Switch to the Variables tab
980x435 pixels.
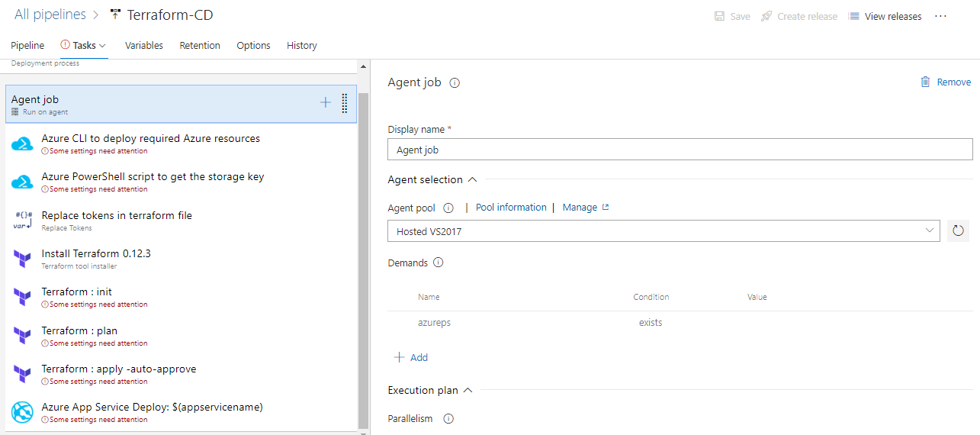[144, 46]
